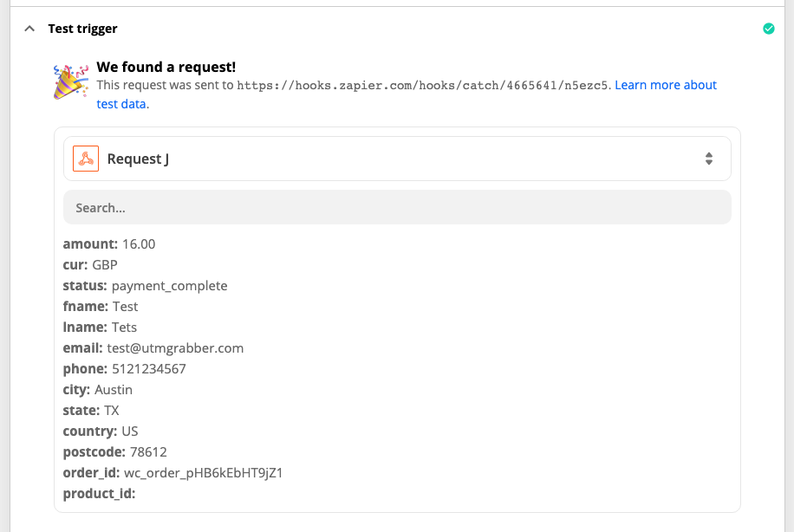The image size is (794, 532).
Task: Click the party popper celebration icon
Action: (71, 81)
